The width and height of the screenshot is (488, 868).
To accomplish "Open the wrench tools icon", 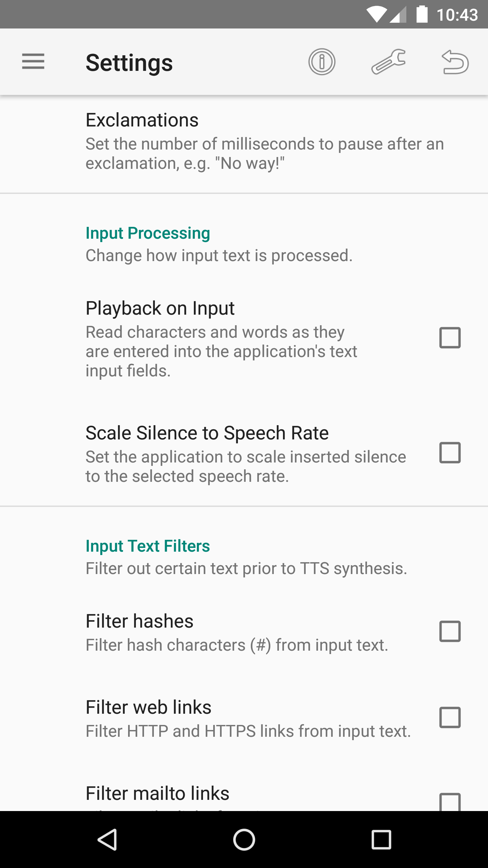I will click(x=388, y=62).
